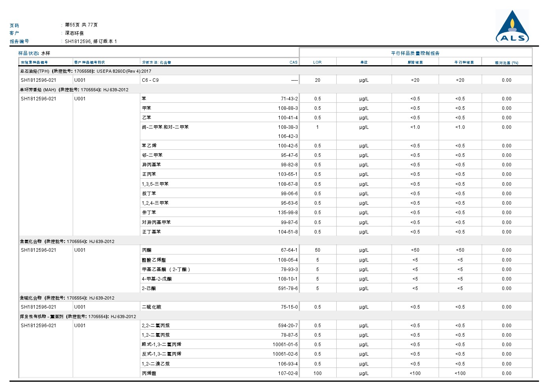This screenshot has width=554, height=392.
Task: Click the page number text 第55页 共77页
Action: click(x=81, y=25)
